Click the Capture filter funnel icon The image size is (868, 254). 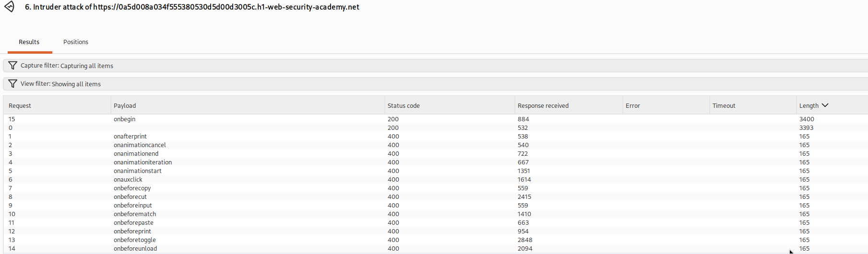pos(13,66)
